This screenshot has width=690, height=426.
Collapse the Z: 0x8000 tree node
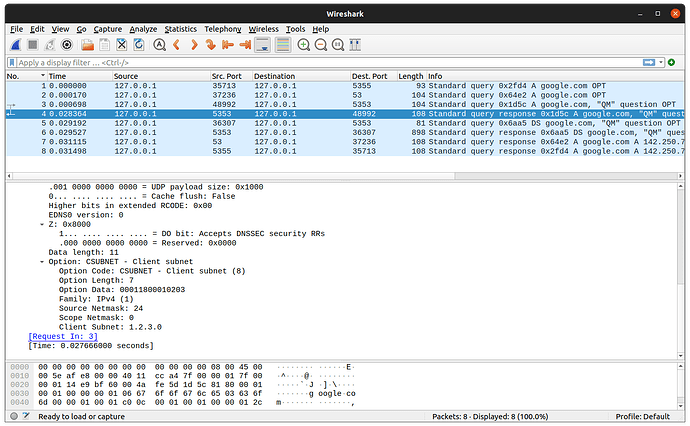42,224
